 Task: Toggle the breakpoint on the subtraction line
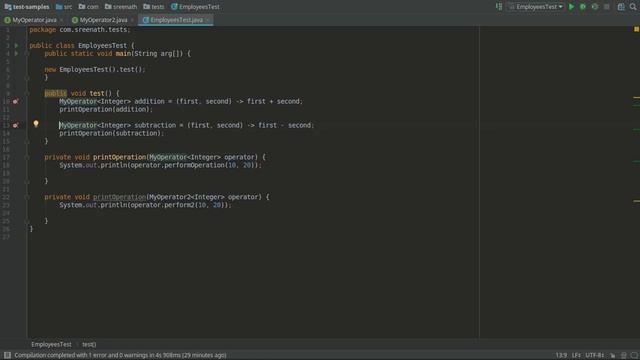click(x=15, y=125)
